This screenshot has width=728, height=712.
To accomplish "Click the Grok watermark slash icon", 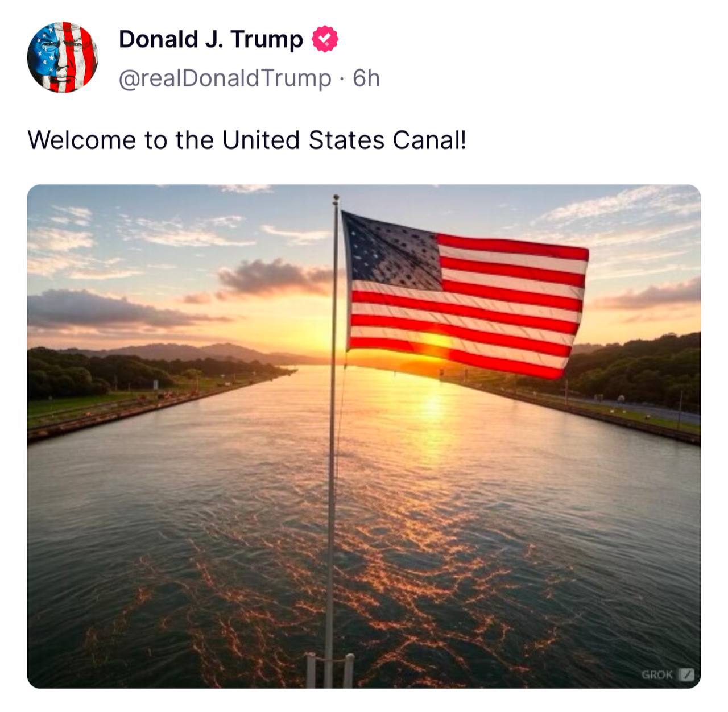I will (686, 674).
